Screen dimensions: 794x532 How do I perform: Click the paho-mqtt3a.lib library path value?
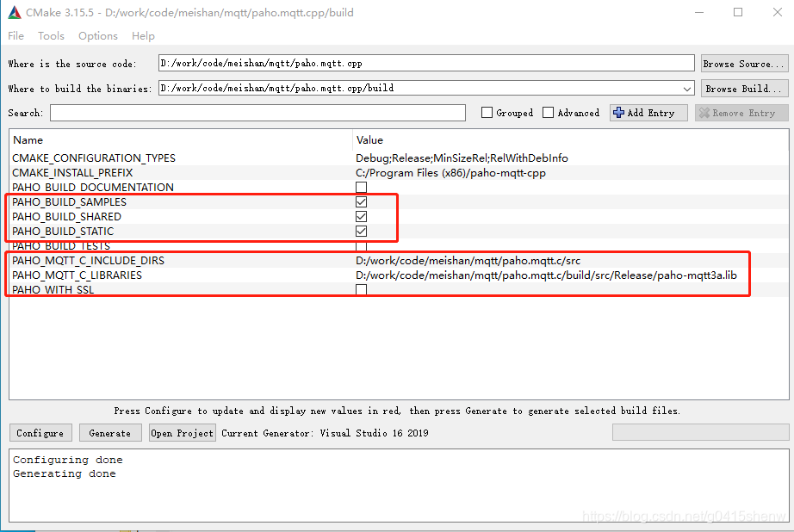click(x=546, y=275)
